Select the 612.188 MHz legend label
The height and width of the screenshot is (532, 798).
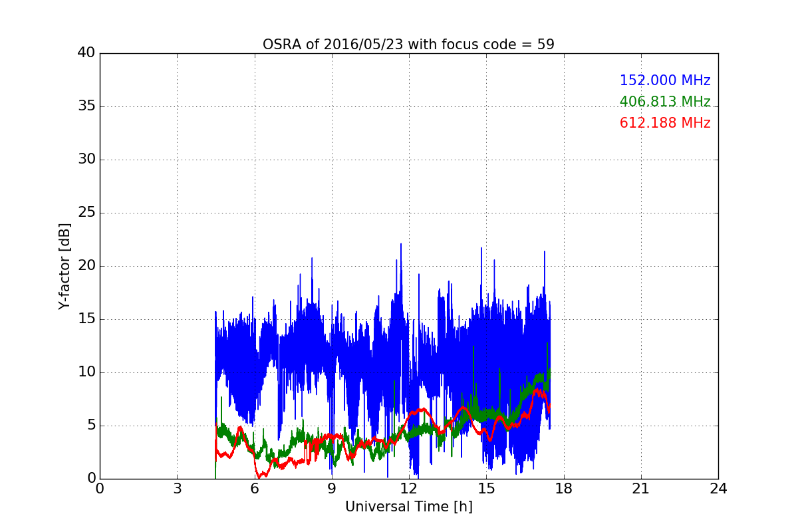point(665,123)
